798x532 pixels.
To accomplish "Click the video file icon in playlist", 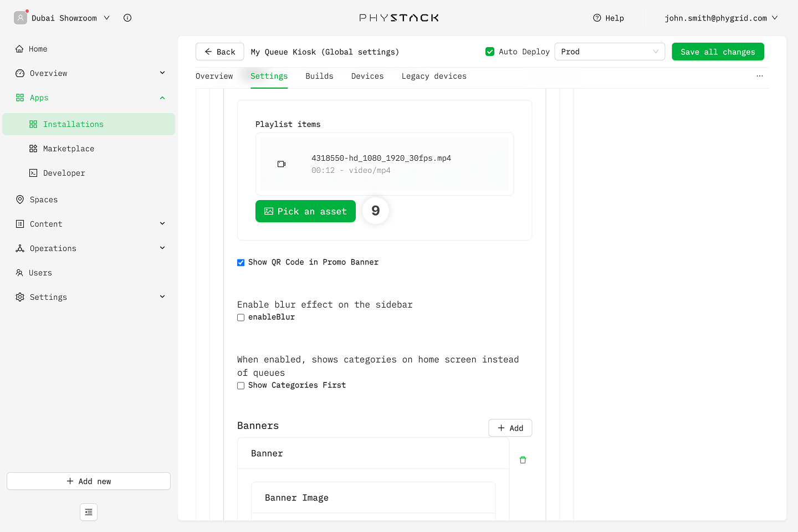I will 282,164.
